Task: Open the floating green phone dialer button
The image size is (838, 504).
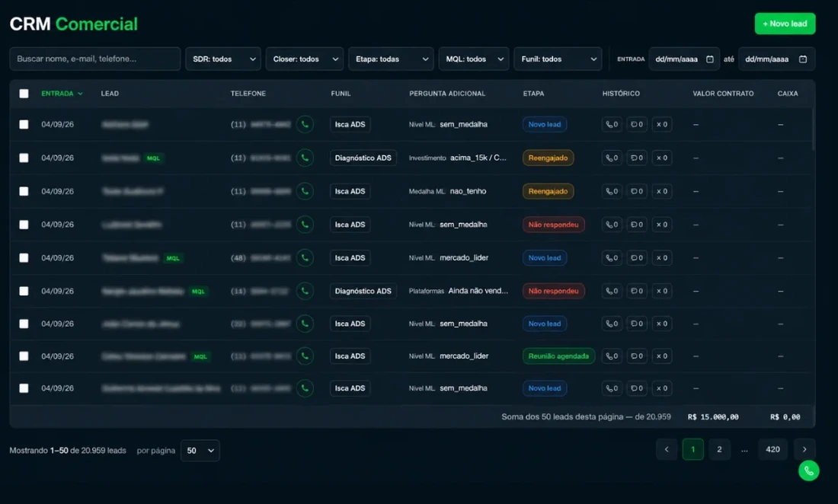Action: (x=808, y=471)
